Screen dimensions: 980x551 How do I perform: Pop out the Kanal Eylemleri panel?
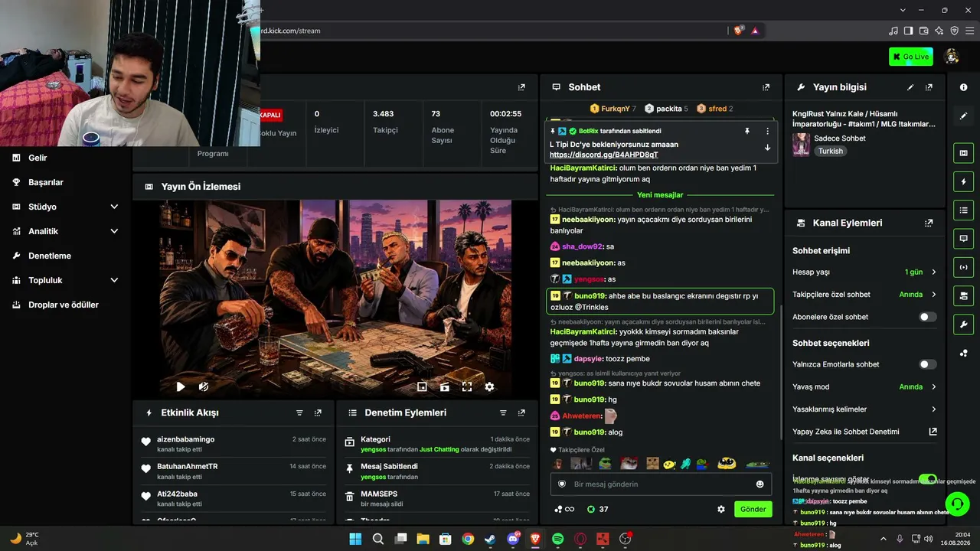point(929,223)
